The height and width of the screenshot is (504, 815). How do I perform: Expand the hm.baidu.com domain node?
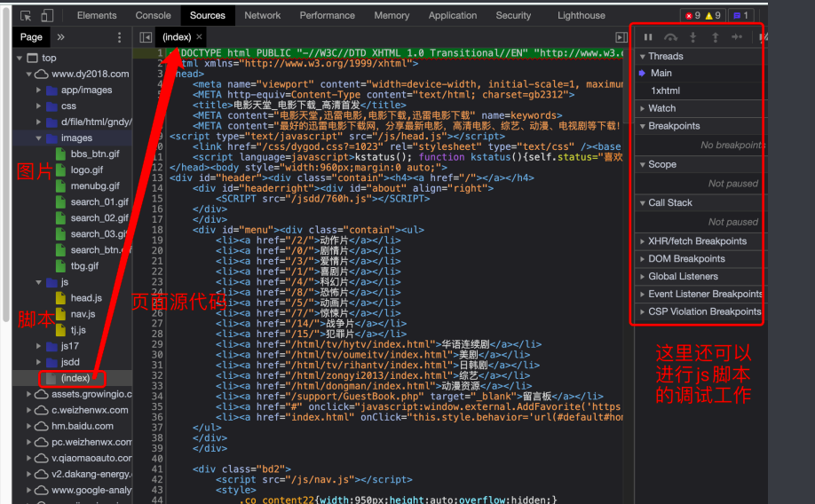click(x=29, y=427)
